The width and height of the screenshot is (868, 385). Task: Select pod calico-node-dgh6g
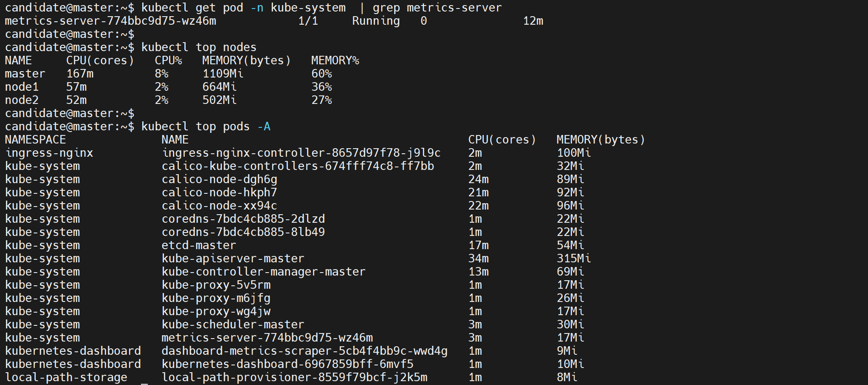[x=219, y=179]
